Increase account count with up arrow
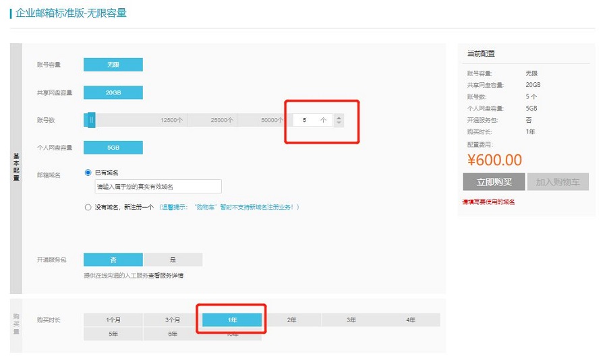This screenshot has width=607, height=364. click(x=339, y=117)
